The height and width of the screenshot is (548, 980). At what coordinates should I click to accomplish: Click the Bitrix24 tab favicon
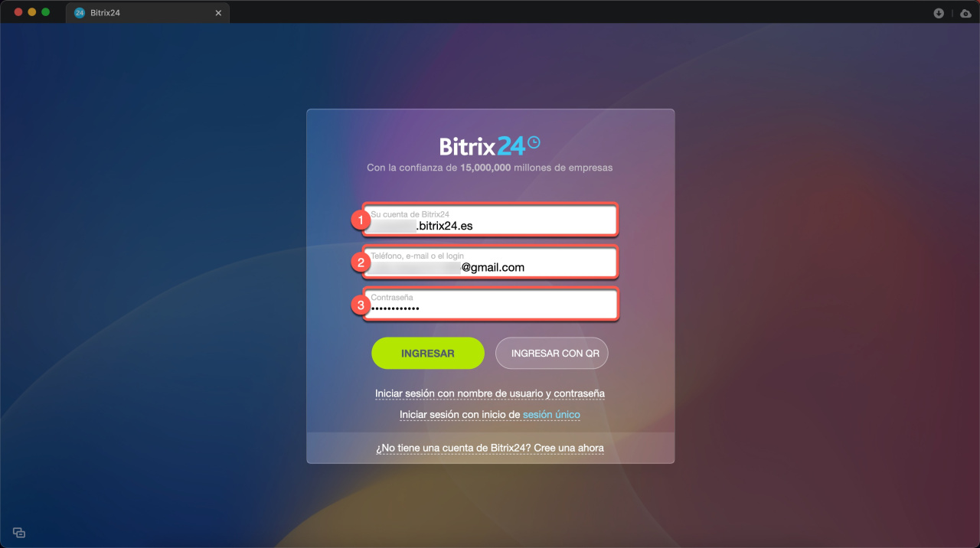pyautogui.click(x=80, y=13)
